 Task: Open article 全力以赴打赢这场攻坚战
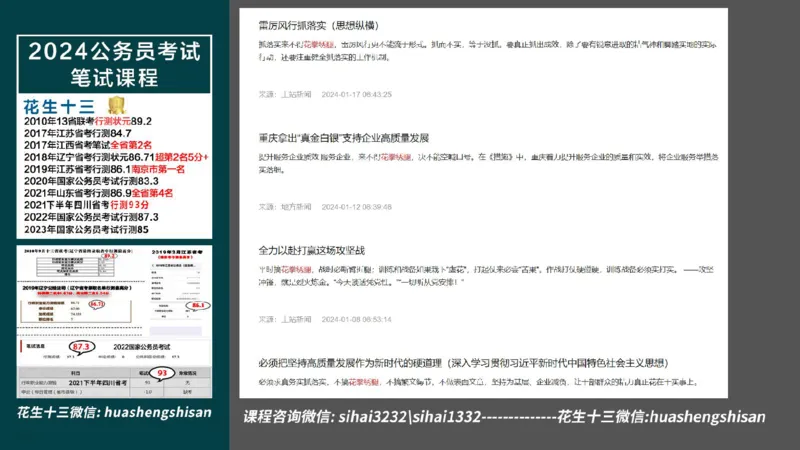click(311, 251)
